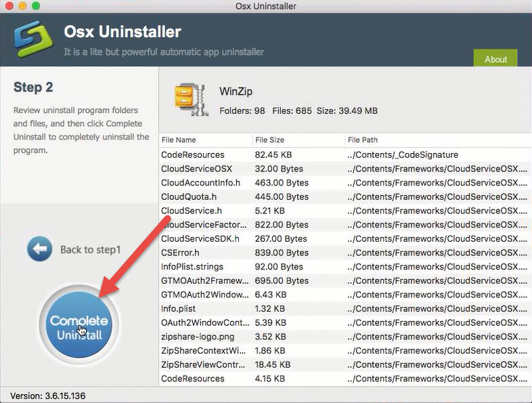Viewport: 532px width, 403px height.
Task: Maximize the window with the green button
Action: click(x=36, y=6)
